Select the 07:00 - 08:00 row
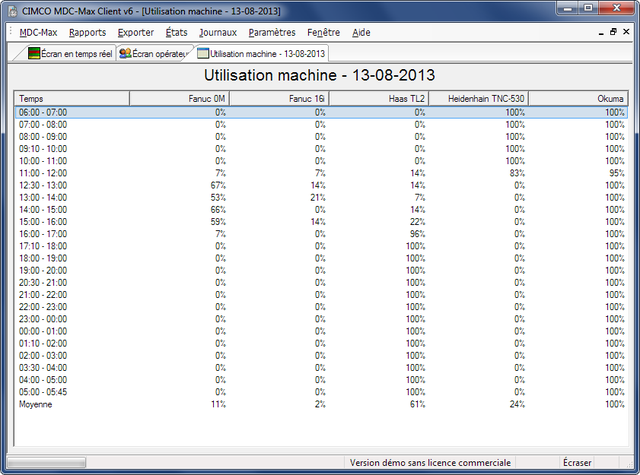 321,124
